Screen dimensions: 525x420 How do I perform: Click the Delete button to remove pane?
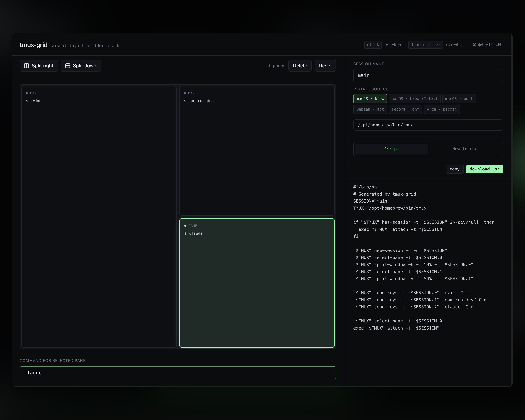300,65
